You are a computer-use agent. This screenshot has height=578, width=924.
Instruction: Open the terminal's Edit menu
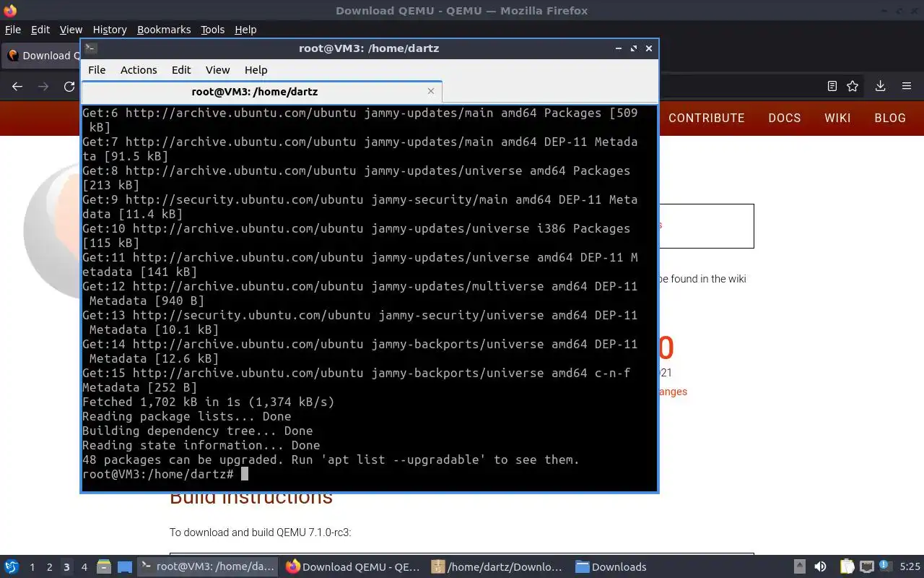click(181, 69)
